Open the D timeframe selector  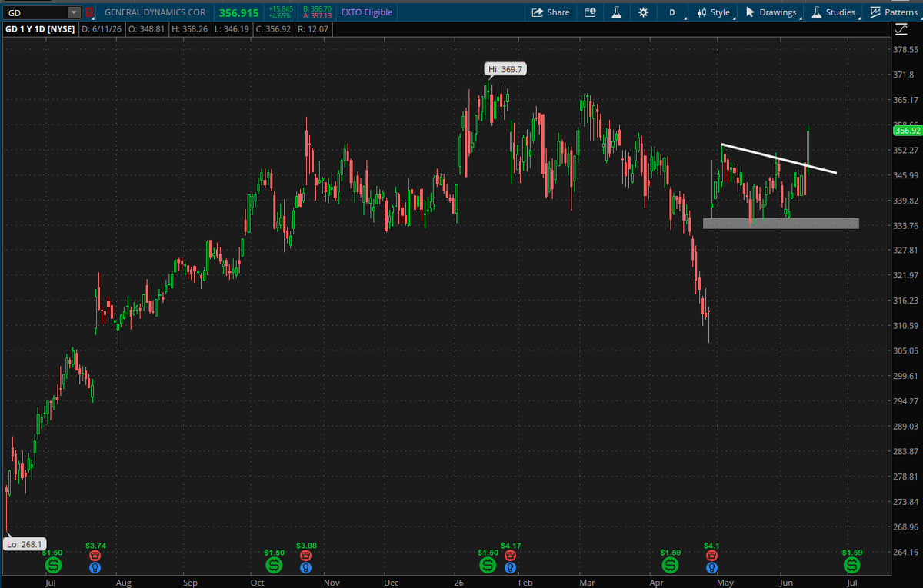[672, 12]
